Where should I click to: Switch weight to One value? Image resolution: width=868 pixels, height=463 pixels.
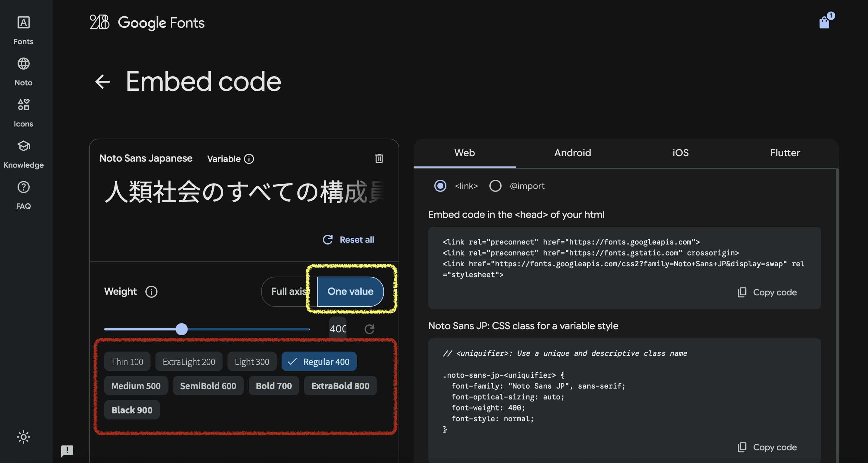[350, 292]
